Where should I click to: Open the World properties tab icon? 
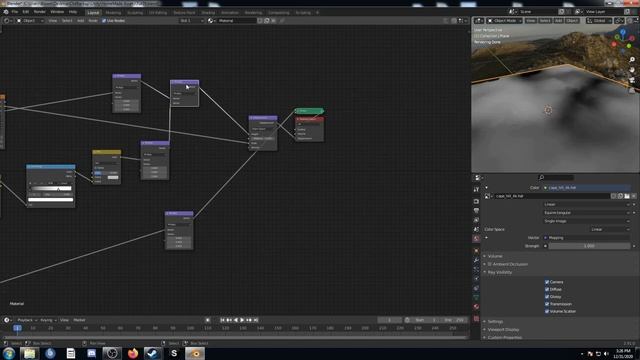pos(476,239)
